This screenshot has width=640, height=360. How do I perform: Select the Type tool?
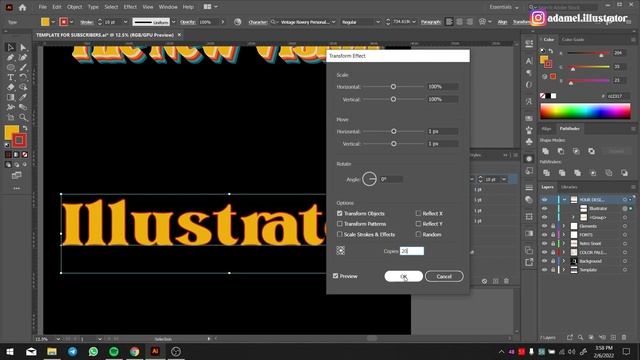[11, 77]
